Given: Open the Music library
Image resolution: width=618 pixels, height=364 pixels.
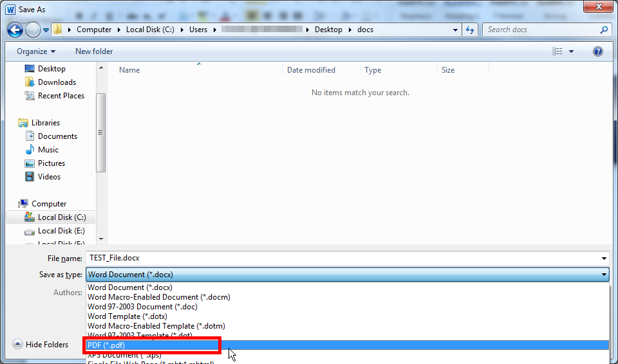Looking at the screenshot, I should click(48, 150).
